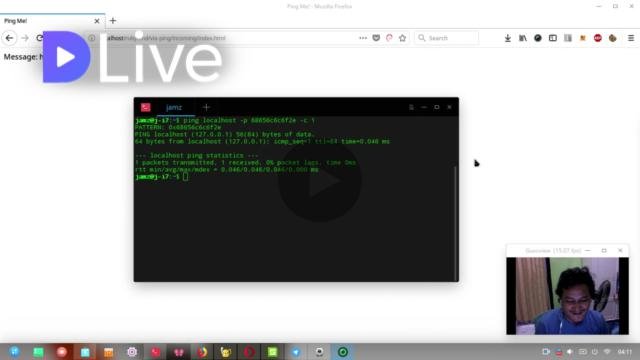Open the green taskbar app next to start

pos(38,352)
